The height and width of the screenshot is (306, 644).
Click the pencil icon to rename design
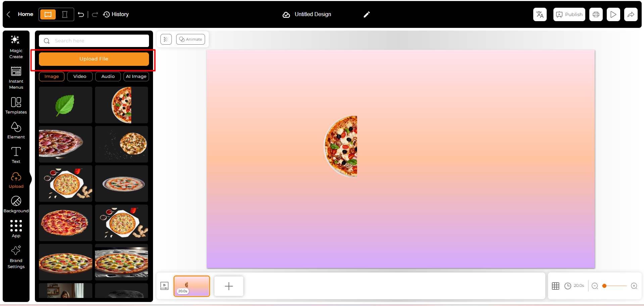(366, 14)
